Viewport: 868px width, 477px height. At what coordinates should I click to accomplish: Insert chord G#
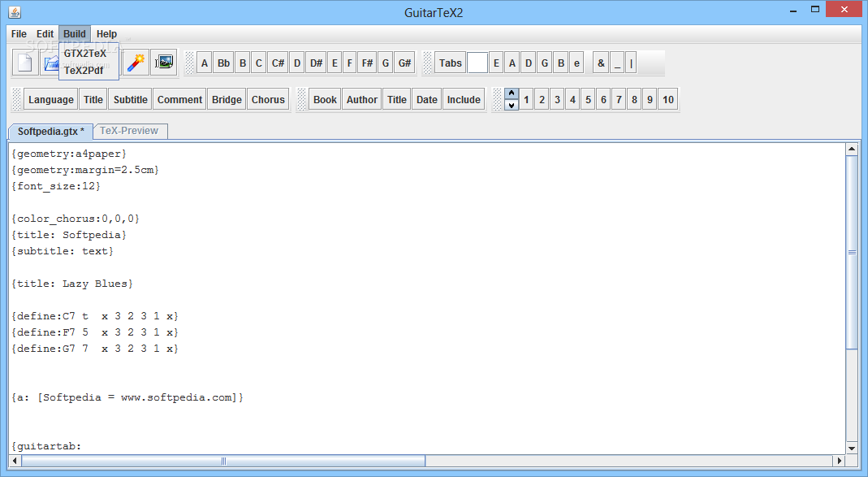[x=404, y=63]
